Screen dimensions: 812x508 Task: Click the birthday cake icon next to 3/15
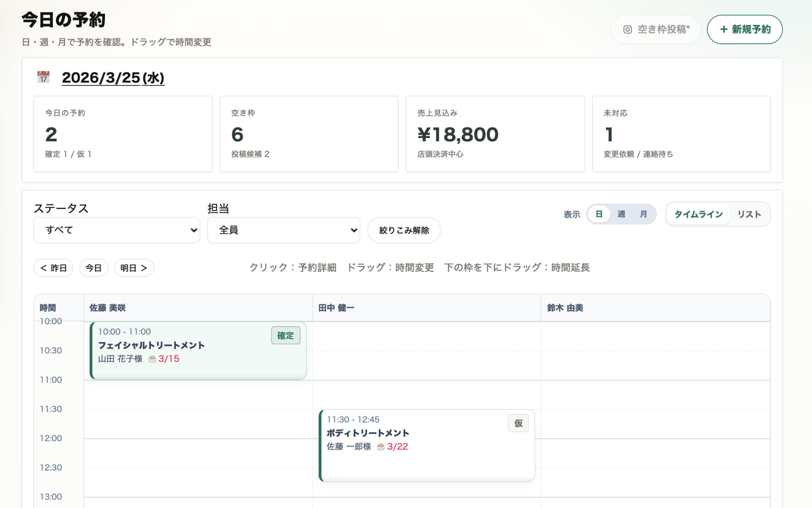(152, 359)
